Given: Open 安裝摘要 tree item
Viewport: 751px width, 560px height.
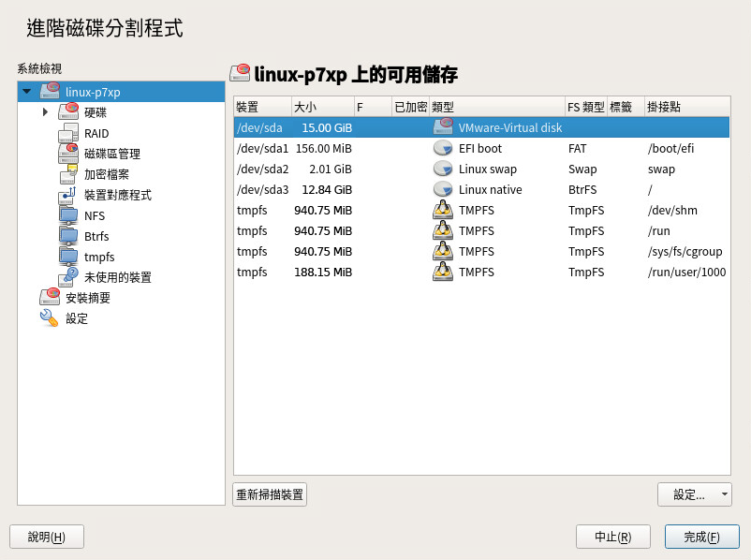Looking at the screenshot, I should (x=88, y=298).
